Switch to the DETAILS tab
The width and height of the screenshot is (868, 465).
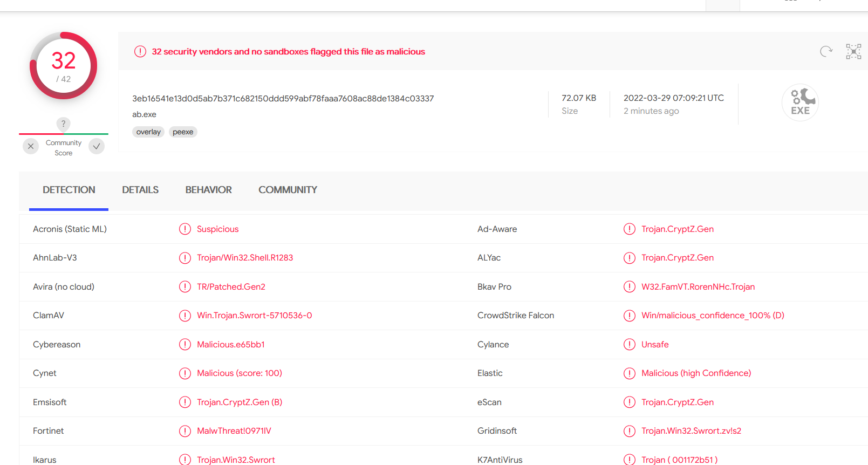tap(140, 190)
